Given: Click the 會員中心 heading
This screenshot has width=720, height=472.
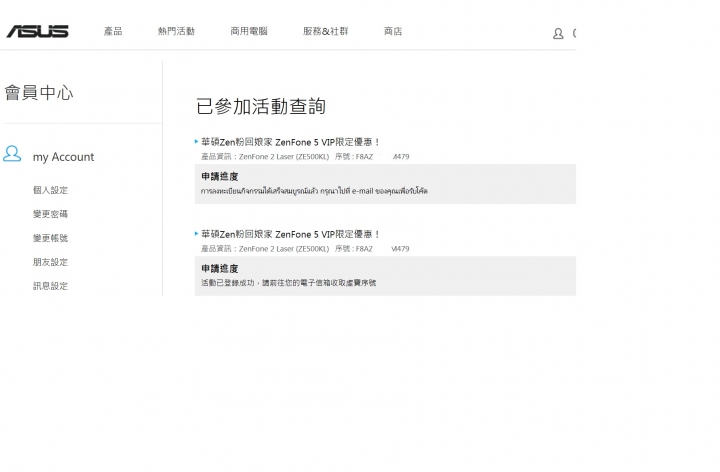Looking at the screenshot, I should point(39,93).
